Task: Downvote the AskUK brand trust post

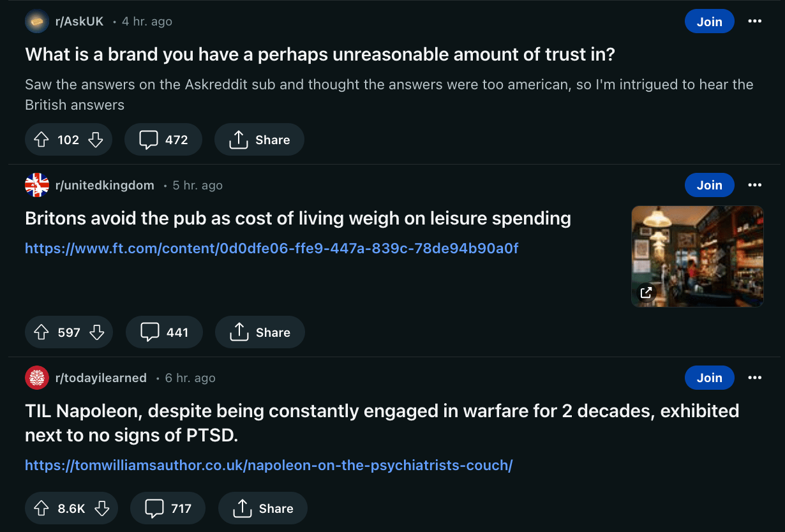Action: [x=96, y=140]
